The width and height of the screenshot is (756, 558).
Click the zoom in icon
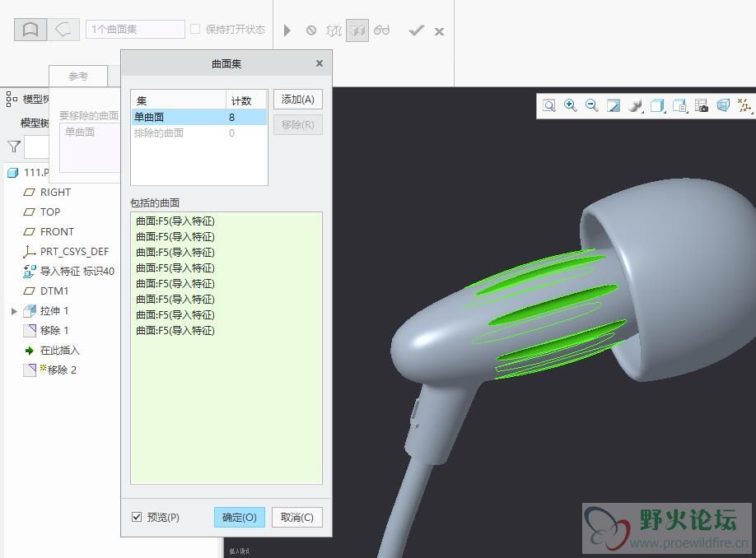[x=571, y=105]
